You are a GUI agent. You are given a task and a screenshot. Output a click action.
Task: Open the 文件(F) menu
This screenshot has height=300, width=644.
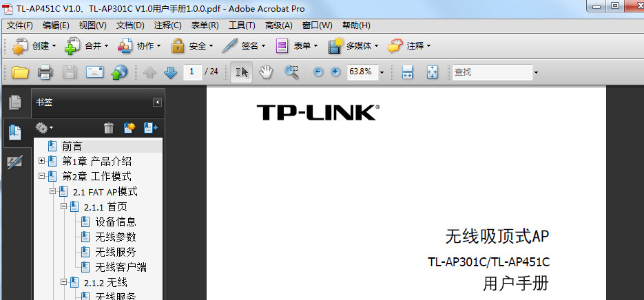20,25
